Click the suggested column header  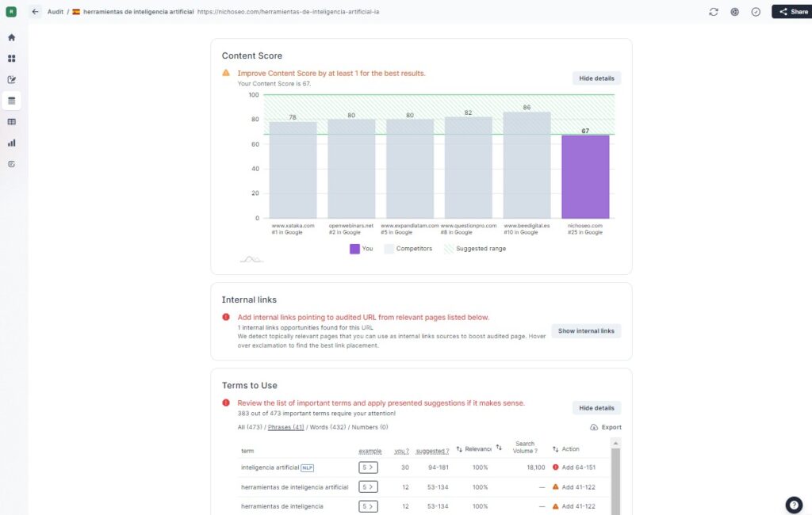(432, 451)
